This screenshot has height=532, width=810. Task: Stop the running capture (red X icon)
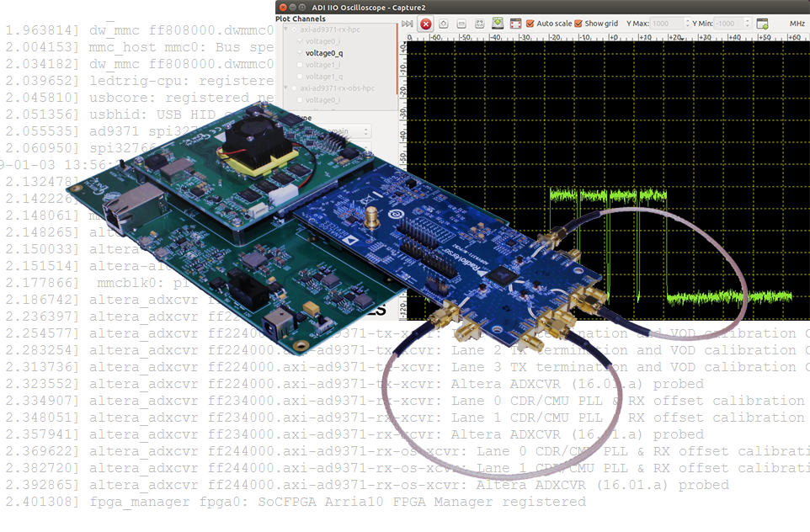425,24
